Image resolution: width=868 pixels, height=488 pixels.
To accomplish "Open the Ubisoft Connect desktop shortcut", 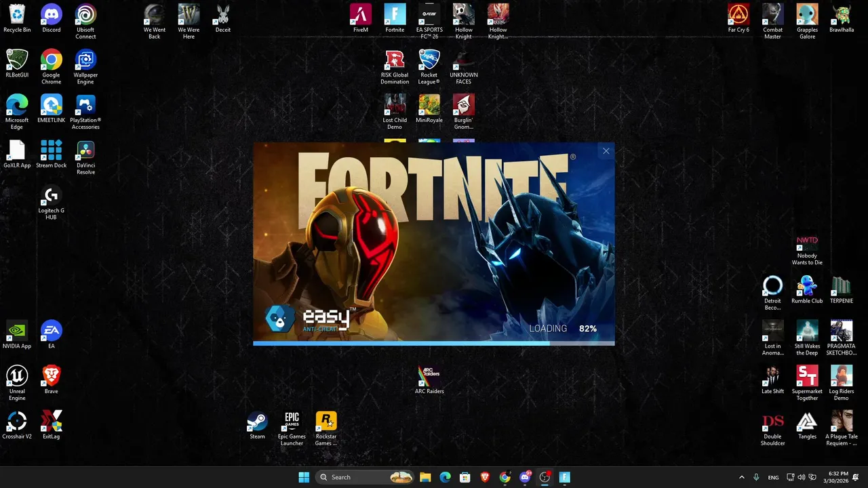I will pos(85,22).
